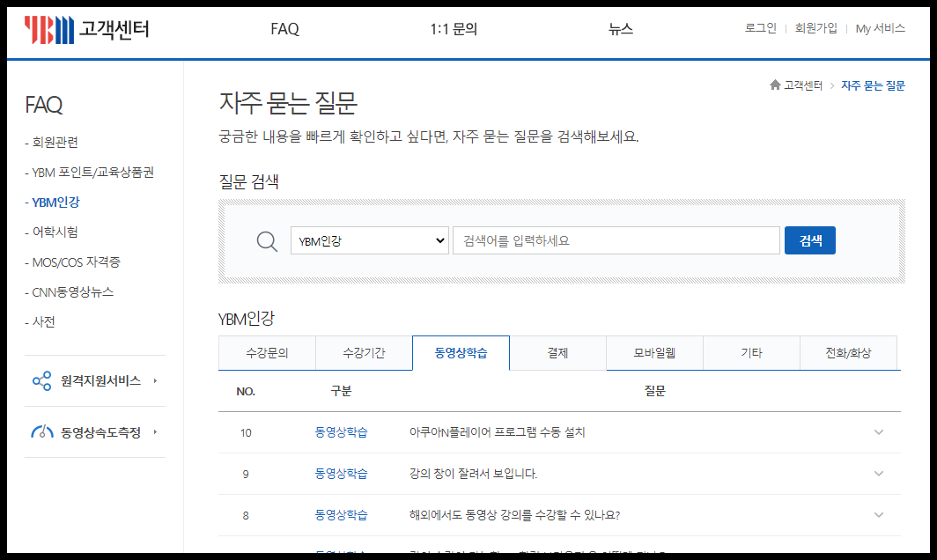This screenshot has height=560, width=937.
Task: Click the magnifier search icon
Action: point(267,241)
